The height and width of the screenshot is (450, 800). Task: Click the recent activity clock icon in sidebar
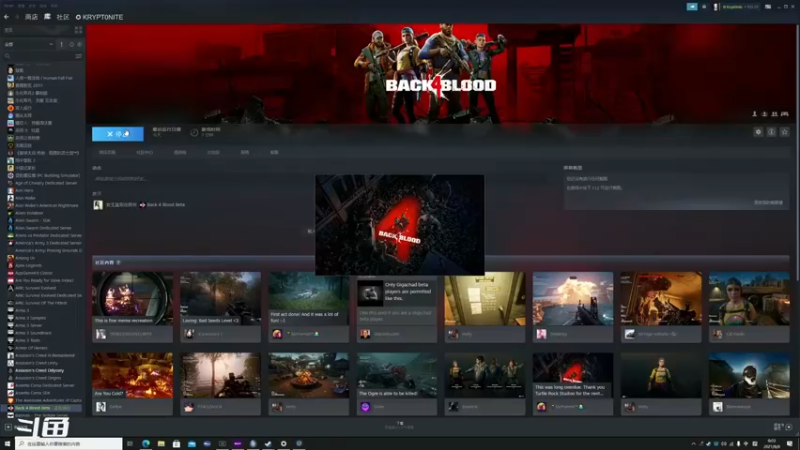point(71,44)
